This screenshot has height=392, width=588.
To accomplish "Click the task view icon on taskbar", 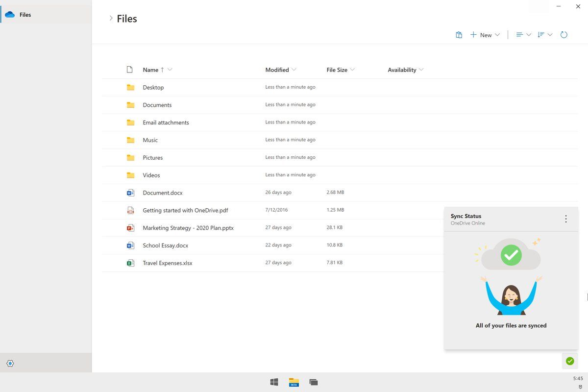I will point(314,382).
